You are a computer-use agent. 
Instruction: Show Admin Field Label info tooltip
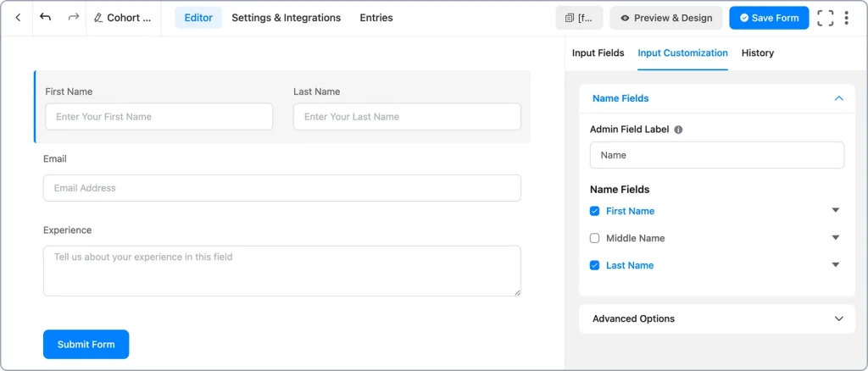[x=678, y=130]
